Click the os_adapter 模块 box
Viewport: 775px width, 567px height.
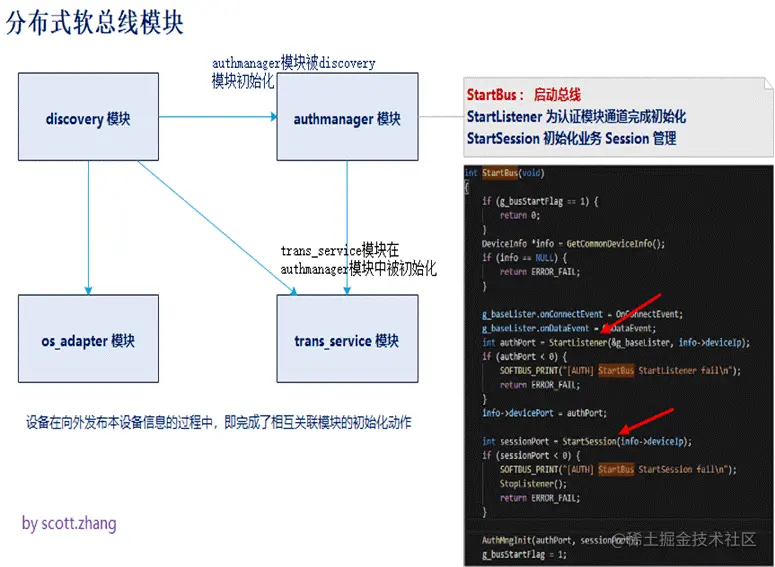click(88, 339)
